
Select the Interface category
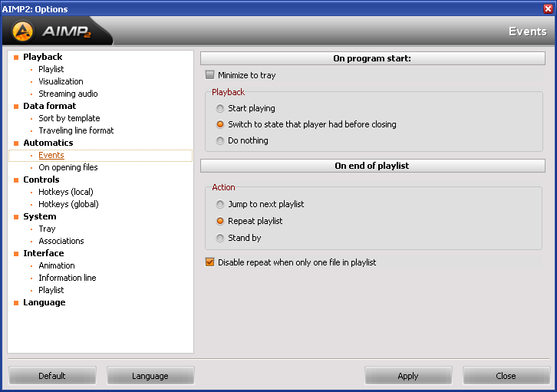(43, 253)
